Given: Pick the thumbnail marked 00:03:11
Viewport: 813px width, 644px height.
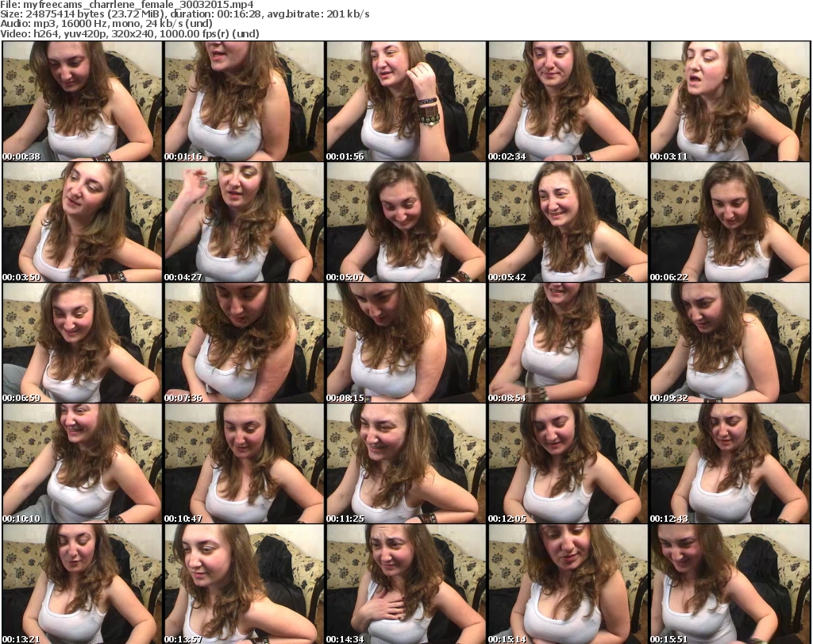Looking at the screenshot, I should [730, 101].
